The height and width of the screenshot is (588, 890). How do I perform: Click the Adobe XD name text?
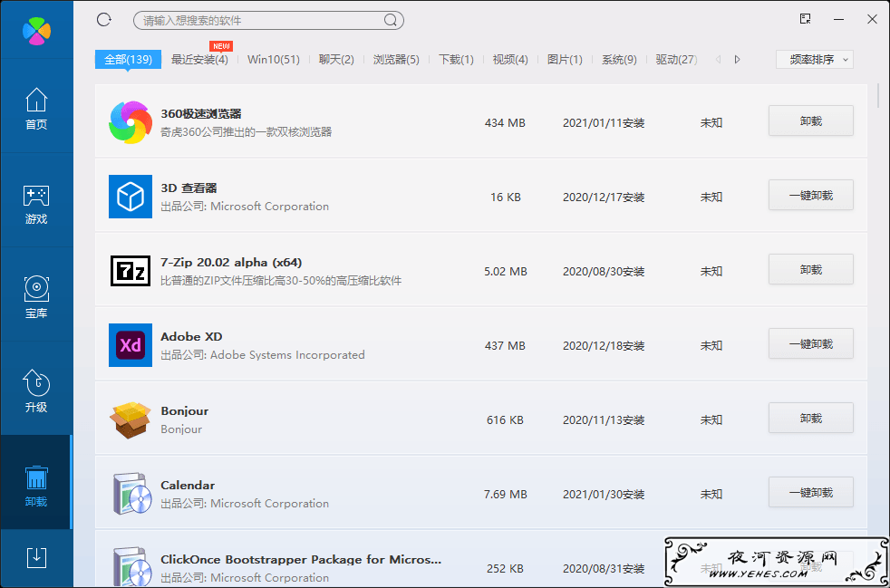[192, 336]
